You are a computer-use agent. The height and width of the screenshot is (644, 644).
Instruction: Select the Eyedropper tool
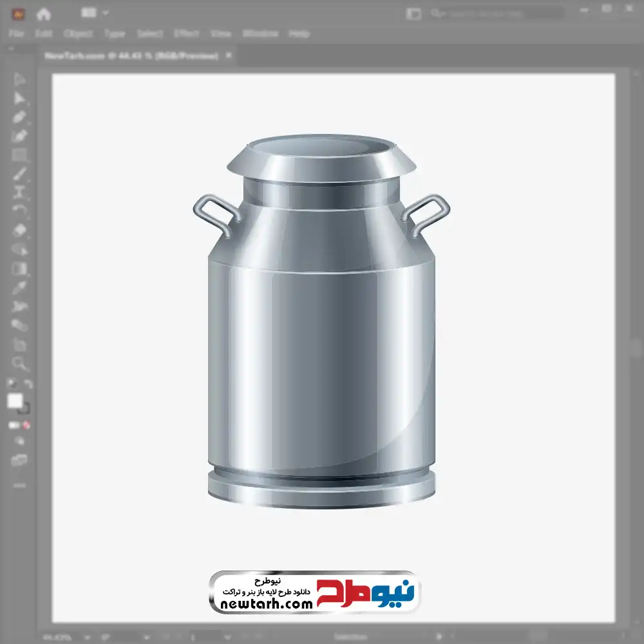[x=19, y=287]
